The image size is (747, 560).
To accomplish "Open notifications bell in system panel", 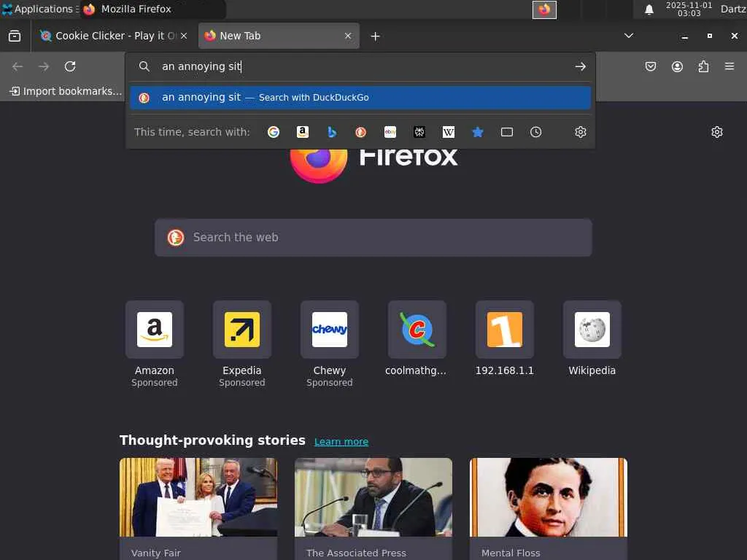I will pyautogui.click(x=649, y=9).
